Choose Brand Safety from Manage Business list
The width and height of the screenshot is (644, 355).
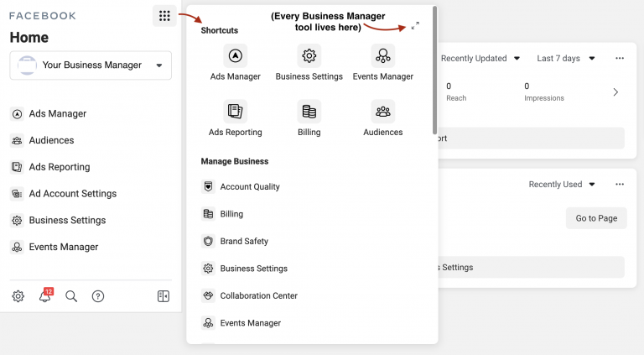(x=243, y=242)
